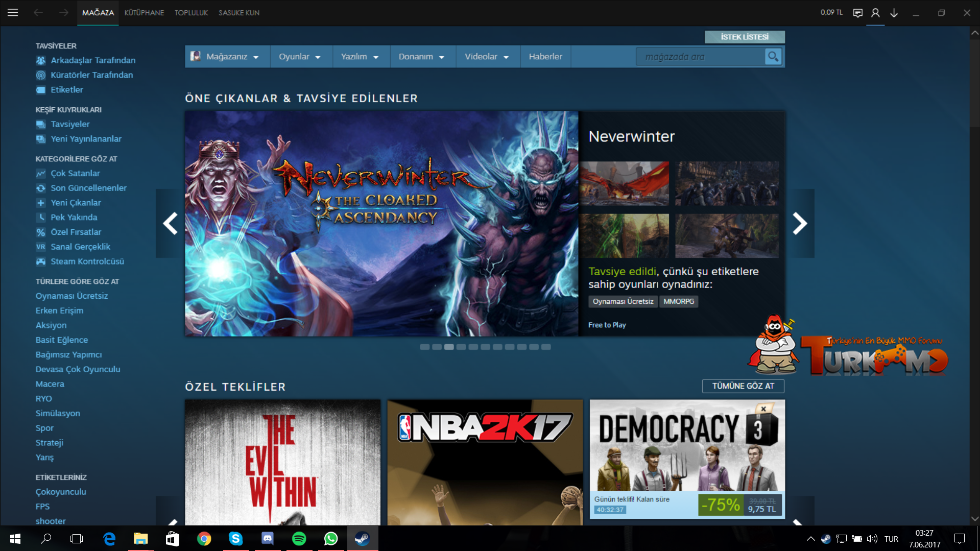Select the last carousel page dot
Image resolution: width=980 pixels, height=551 pixels.
(x=546, y=347)
